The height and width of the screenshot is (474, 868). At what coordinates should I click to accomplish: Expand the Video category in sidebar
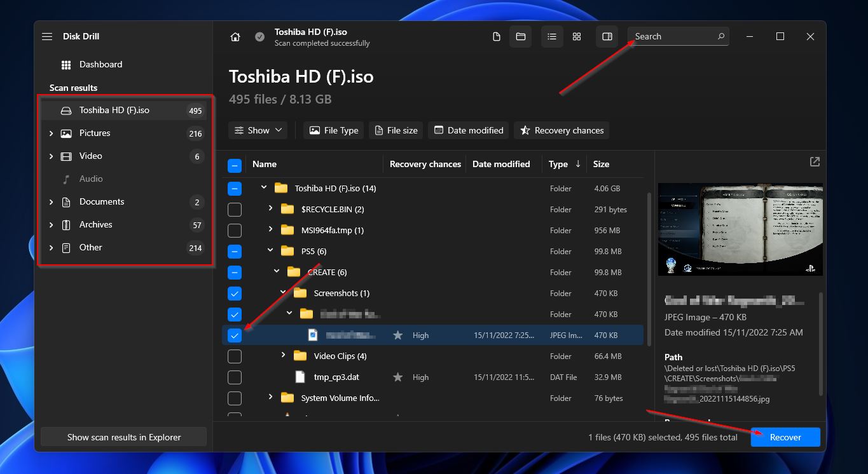[51, 156]
